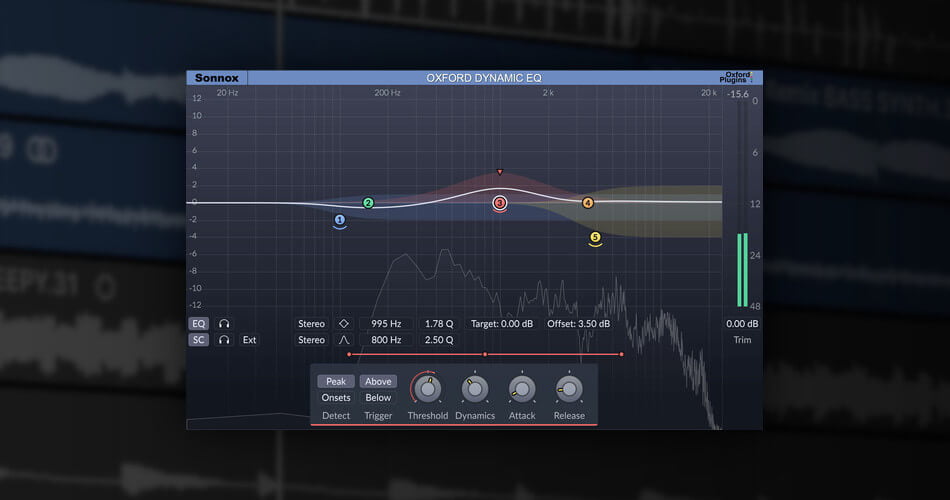Open the EQ row Stereo channel dropdown
This screenshot has width=950, height=500.
[311, 324]
